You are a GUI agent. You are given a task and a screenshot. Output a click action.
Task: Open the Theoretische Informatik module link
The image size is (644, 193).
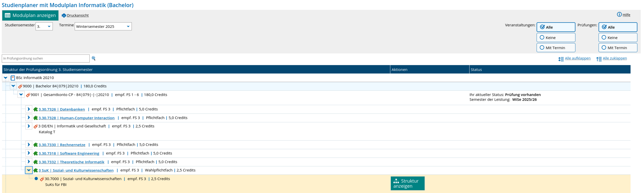[71, 162]
